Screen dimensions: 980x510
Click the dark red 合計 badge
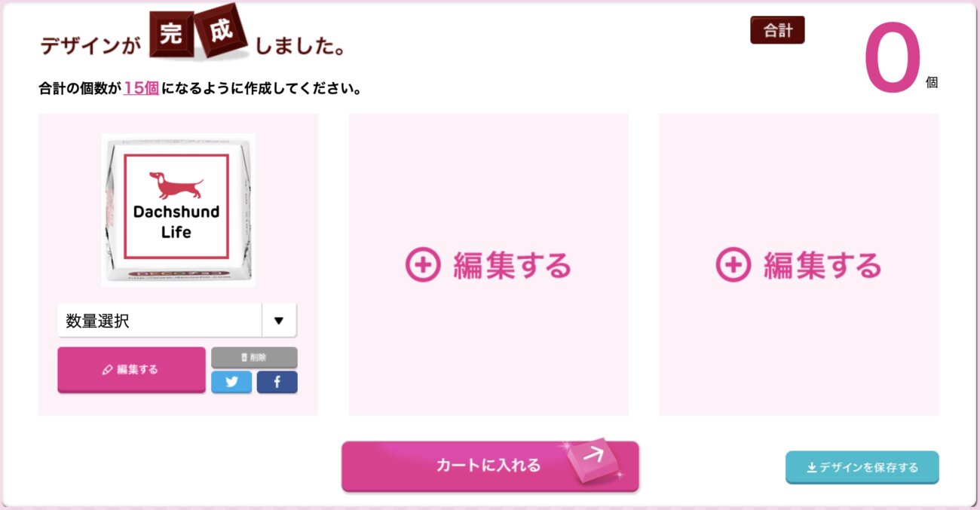click(x=777, y=30)
